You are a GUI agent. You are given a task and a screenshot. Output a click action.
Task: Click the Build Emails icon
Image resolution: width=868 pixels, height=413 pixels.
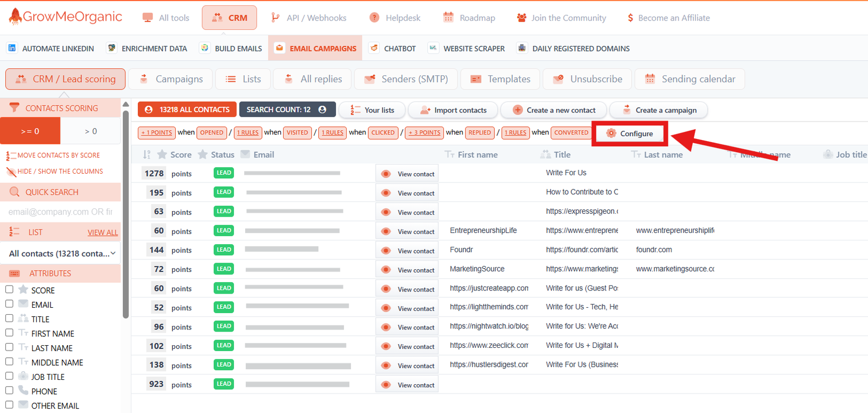coord(205,48)
